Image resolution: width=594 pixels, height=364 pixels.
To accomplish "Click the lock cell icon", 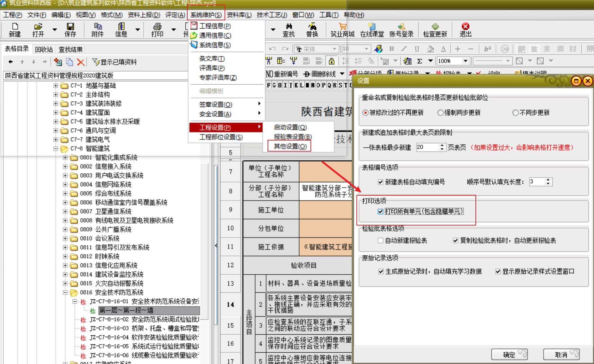I will pyautogui.click(x=331, y=61).
